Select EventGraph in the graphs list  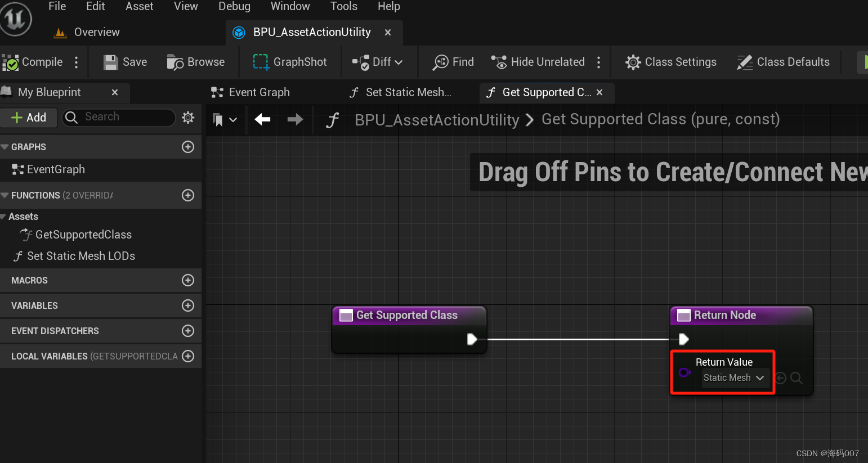[48, 169]
